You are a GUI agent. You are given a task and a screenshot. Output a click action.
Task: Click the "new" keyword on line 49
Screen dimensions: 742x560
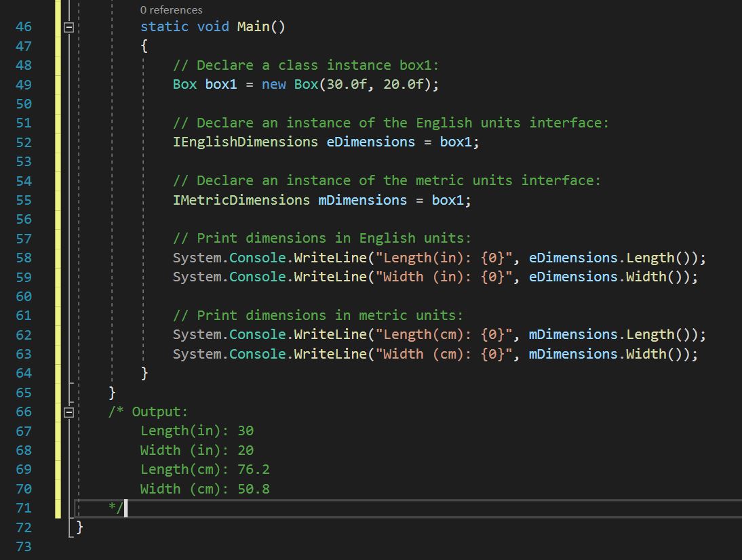coord(273,85)
